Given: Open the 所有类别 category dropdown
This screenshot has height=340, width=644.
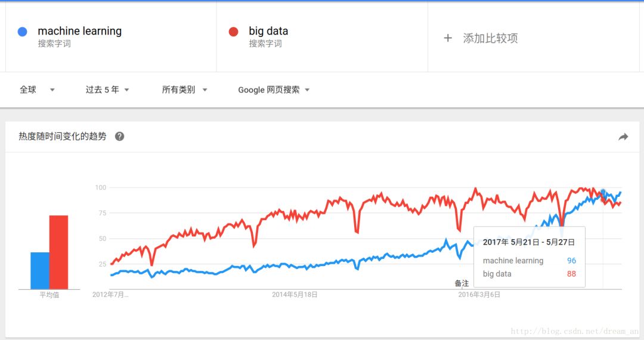Looking at the screenshot, I should [184, 90].
